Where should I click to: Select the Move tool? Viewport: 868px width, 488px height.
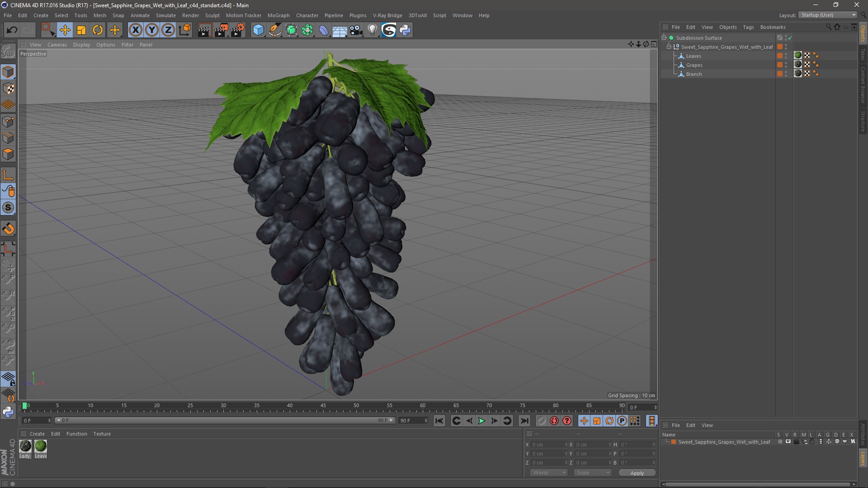click(x=65, y=30)
